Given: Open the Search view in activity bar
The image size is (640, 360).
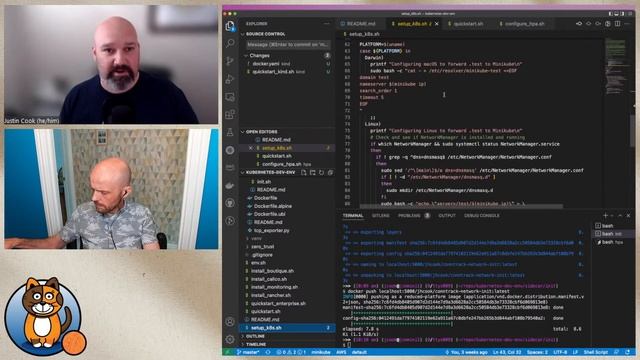Looking at the screenshot, I should (230, 43).
